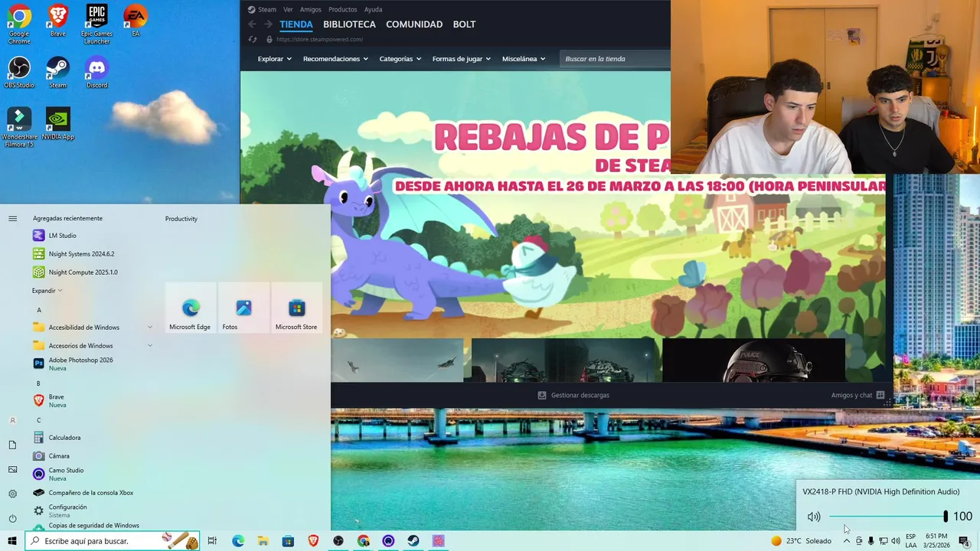Open Pictures icon in Start menu sidebar
980x551 pixels.
pyautogui.click(x=12, y=469)
